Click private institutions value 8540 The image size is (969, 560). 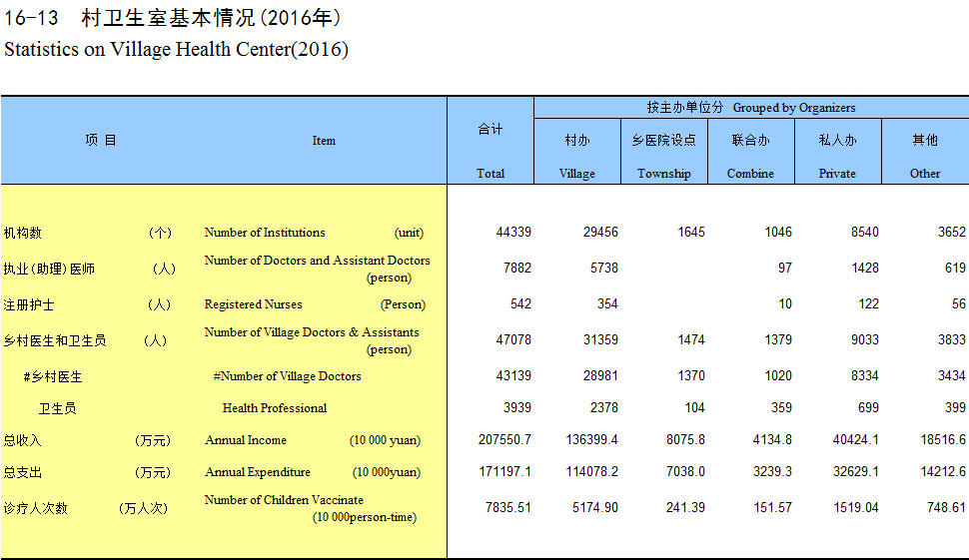[864, 233]
